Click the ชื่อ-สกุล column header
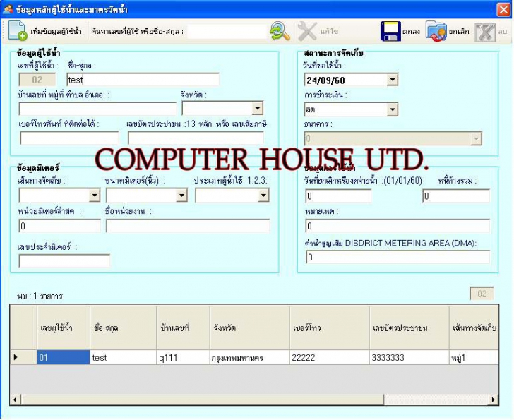This screenshot has width=514, height=420. click(124, 328)
